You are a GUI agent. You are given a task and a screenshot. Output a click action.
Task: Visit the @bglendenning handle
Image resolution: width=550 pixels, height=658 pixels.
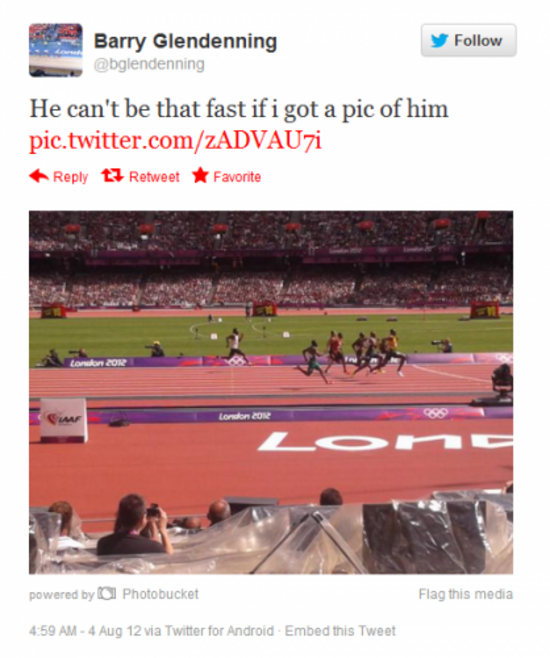click(x=149, y=64)
